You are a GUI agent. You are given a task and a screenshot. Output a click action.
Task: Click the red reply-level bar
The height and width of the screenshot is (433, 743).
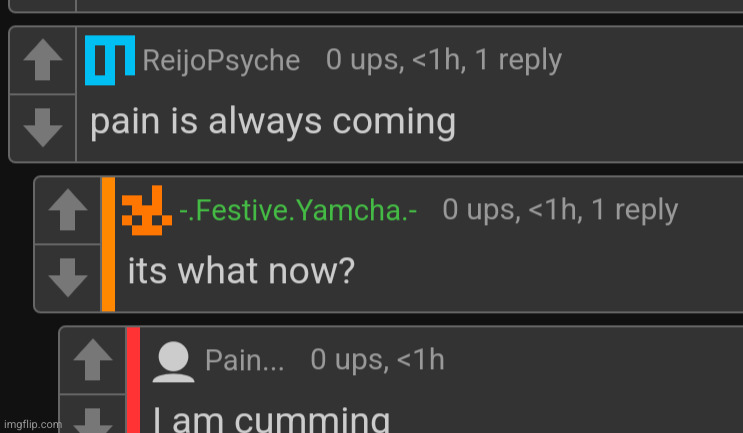(x=134, y=380)
